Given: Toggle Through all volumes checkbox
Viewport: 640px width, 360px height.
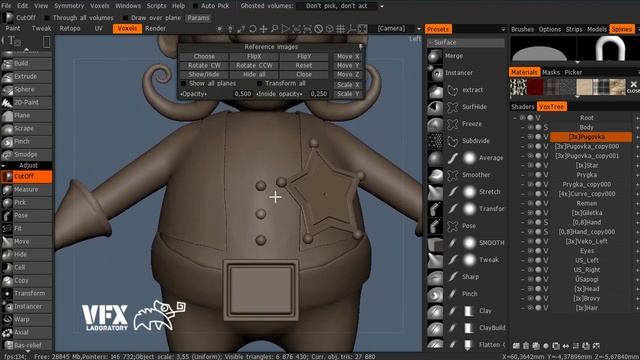Looking at the screenshot, I should pyautogui.click(x=47, y=18).
